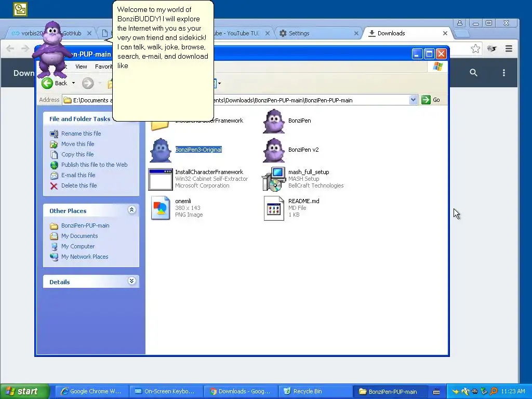Click the E-mail this file envelope icon
This screenshot has height=399, width=532.
(x=54, y=176)
